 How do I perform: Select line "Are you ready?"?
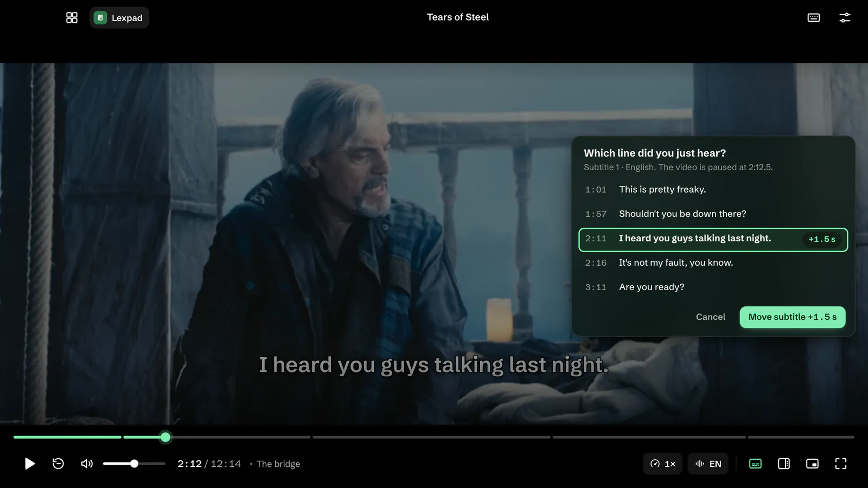tap(713, 287)
